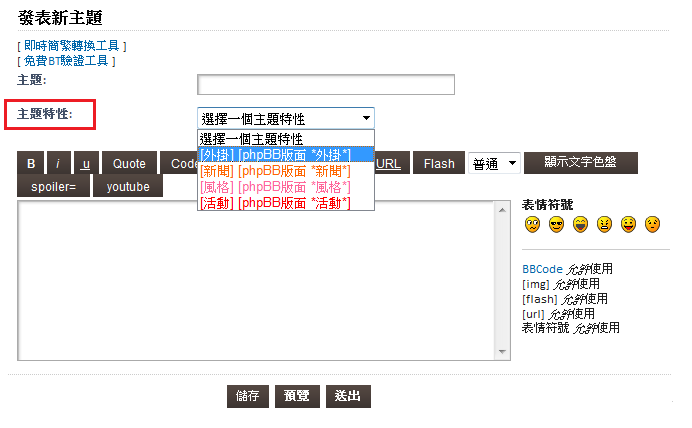692x428 pixels.
Task: Open the font size dropdown 普通
Action: [x=494, y=164]
